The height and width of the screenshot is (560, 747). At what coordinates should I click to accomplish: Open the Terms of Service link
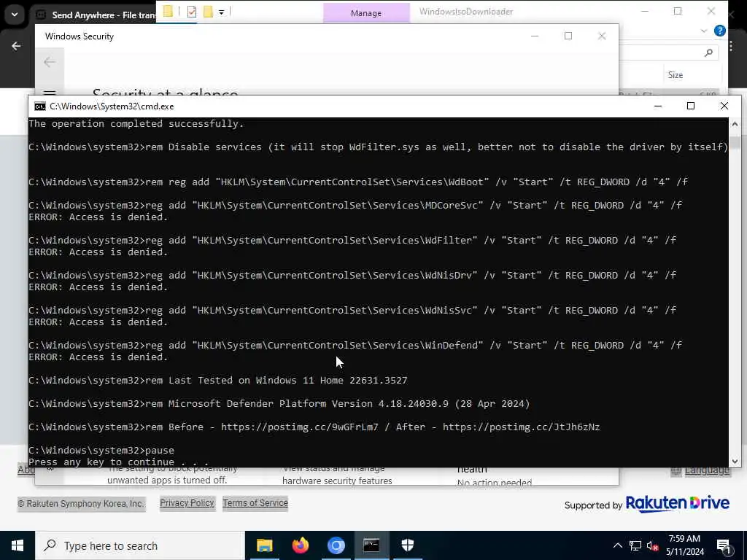[255, 503]
